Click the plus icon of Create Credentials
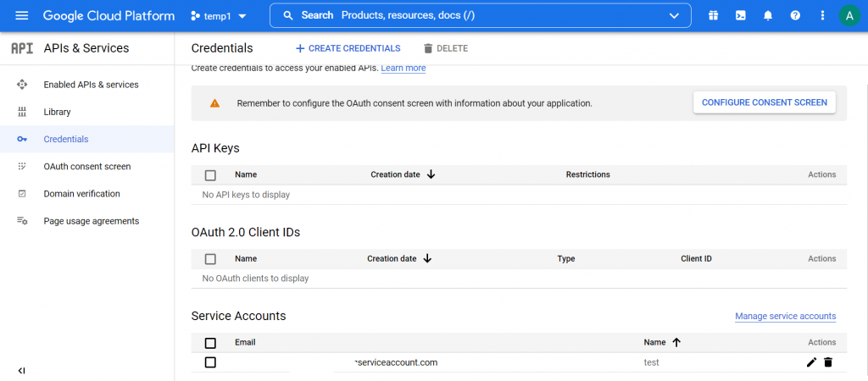The height and width of the screenshot is (381, 868). [x=300, y=48]
